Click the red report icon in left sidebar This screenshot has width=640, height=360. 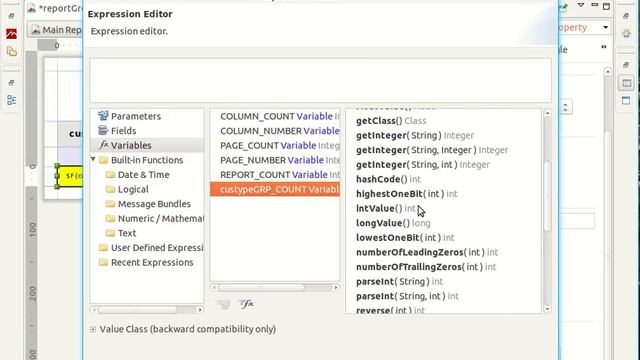[x=11, y=34]
